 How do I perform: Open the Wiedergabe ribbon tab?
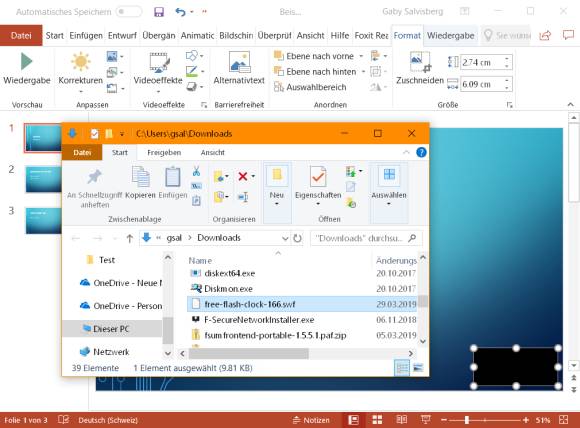451,36
